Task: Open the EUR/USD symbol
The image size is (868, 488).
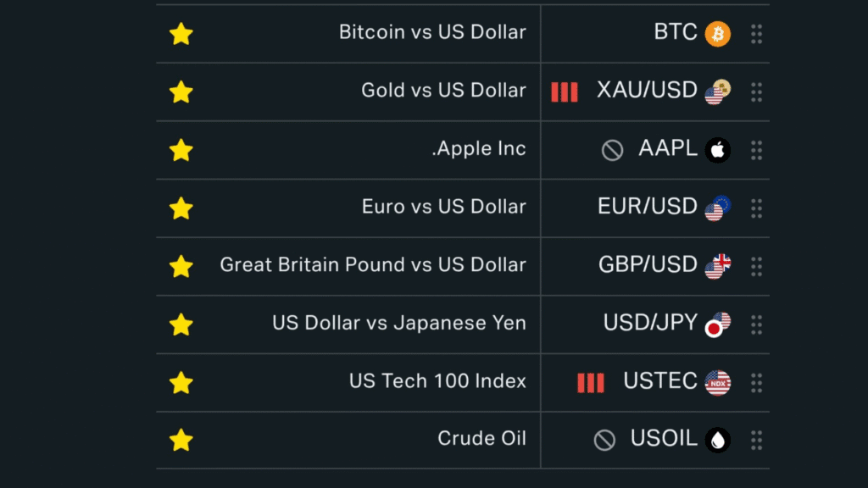Action: click(x=647, y=207)
